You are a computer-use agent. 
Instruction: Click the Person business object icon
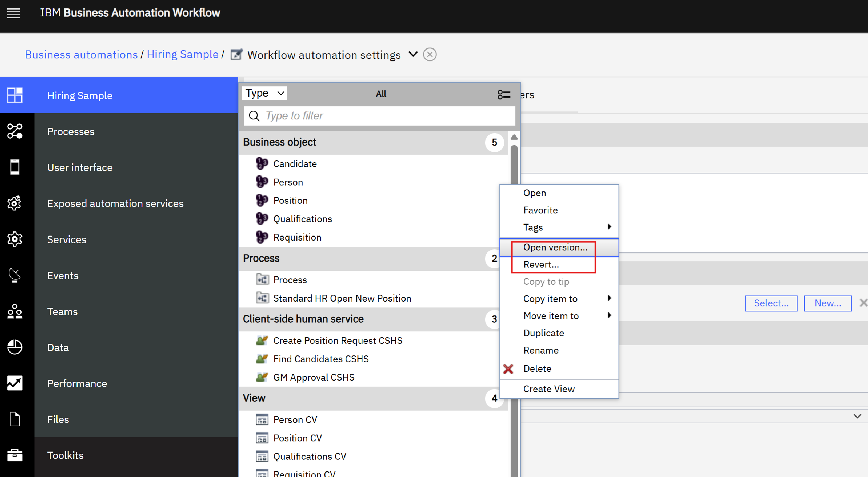261,182
